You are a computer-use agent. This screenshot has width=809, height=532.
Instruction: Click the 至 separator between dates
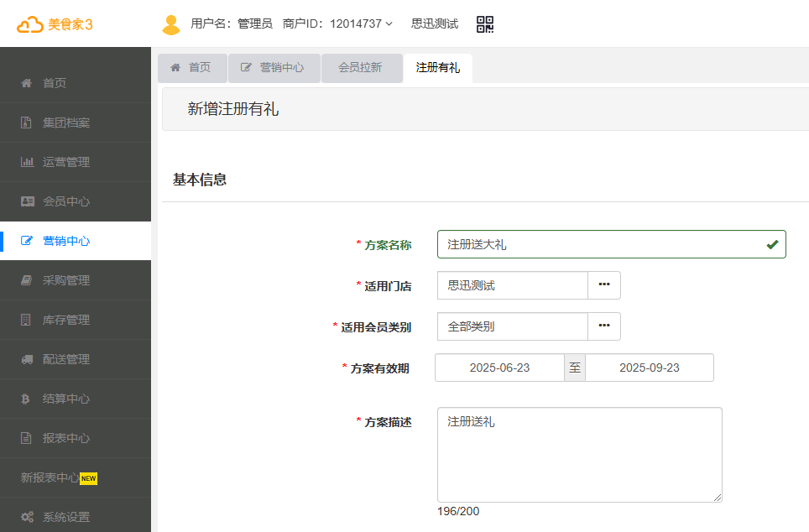pos(575,368)
